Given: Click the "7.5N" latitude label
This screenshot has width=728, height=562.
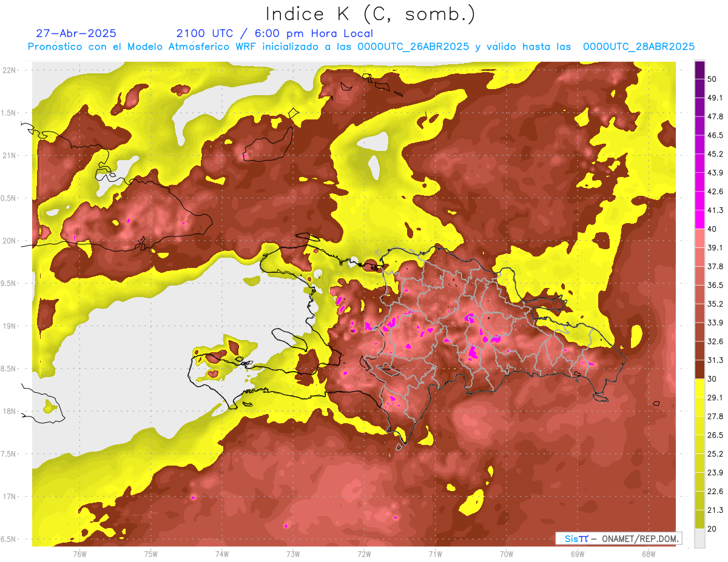Looking at the screenshot, I should tap(9, 454).
